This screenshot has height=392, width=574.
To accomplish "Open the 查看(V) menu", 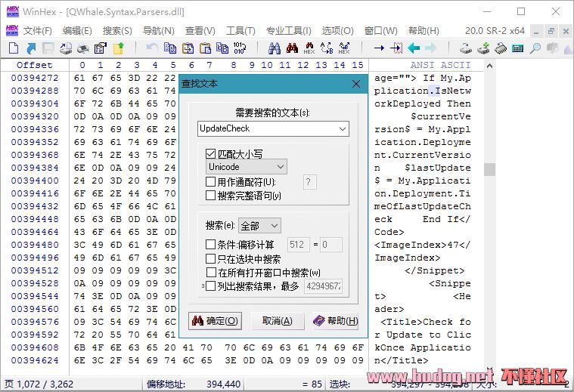I will point(200,31).
